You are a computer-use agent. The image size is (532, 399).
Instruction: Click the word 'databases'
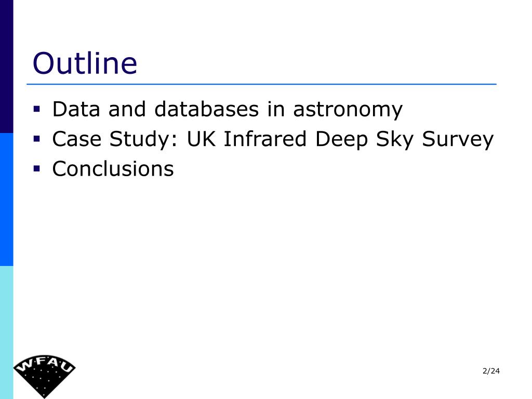tap(206, 109)
